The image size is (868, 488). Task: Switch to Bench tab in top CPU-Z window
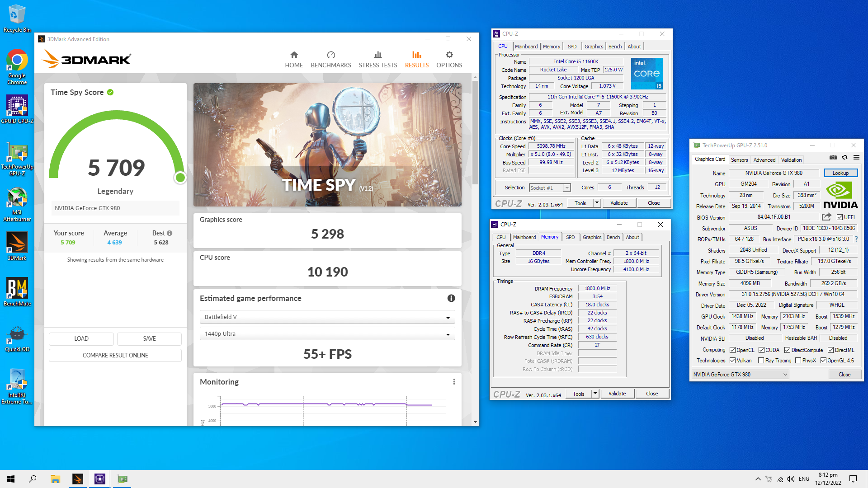point(615,47)
